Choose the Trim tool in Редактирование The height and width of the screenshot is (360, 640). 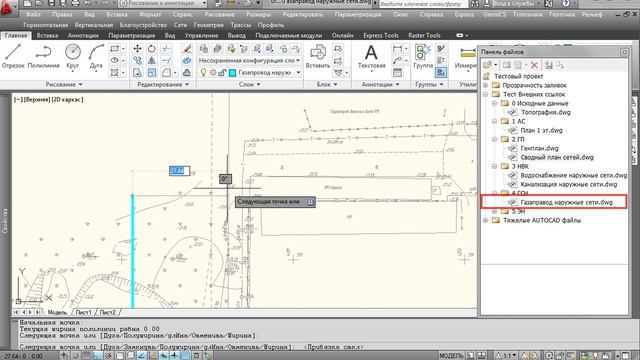166,49
